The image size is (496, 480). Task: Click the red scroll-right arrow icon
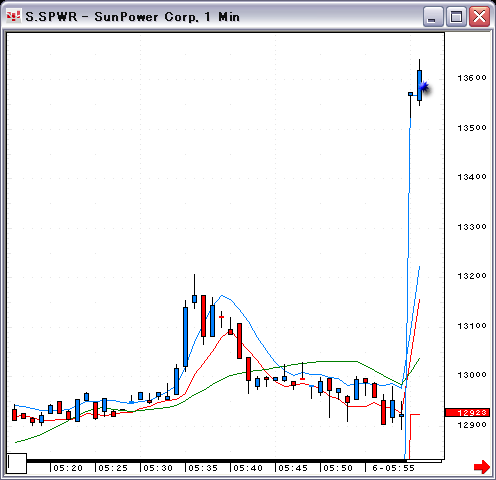click(482, 466)
